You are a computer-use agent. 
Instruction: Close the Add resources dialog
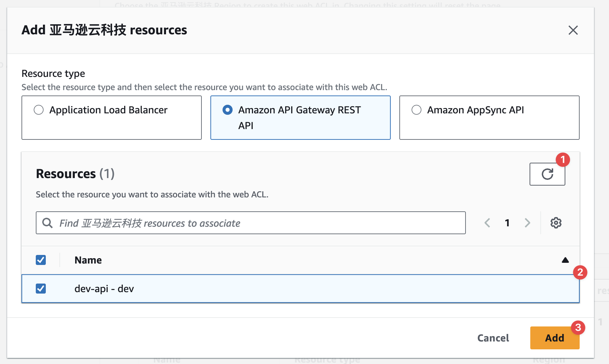click(573, 30)
